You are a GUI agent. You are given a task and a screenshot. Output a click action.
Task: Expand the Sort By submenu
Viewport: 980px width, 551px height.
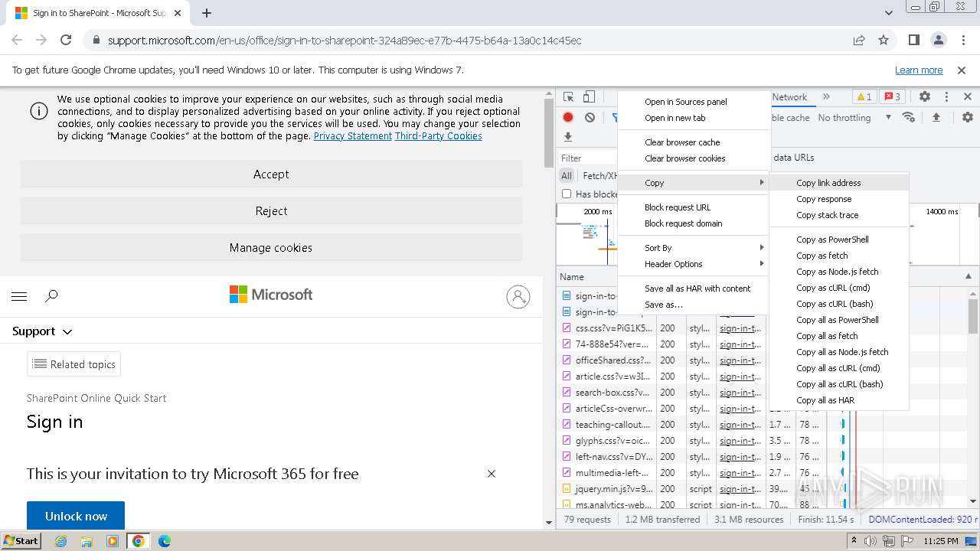692,248
